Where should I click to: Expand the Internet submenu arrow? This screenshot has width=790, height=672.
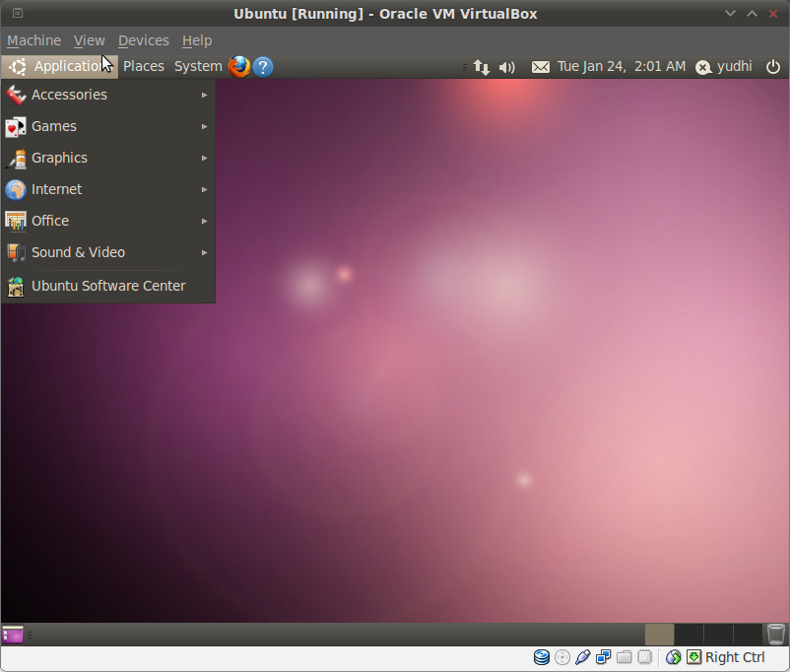tap(204, 189)
